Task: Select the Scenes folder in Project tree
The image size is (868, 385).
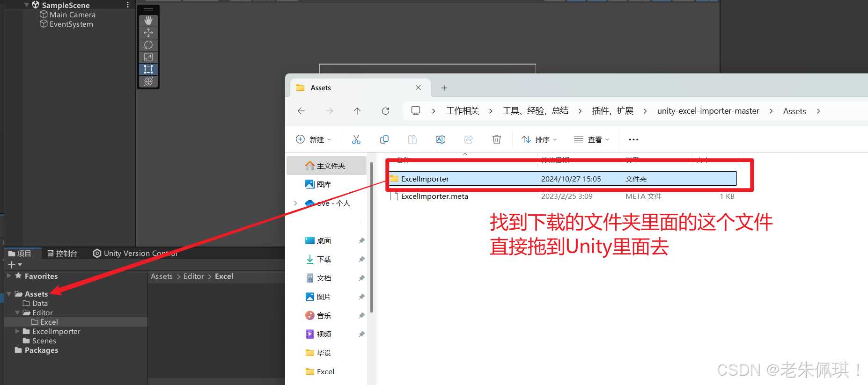Action: pos(40,341)
